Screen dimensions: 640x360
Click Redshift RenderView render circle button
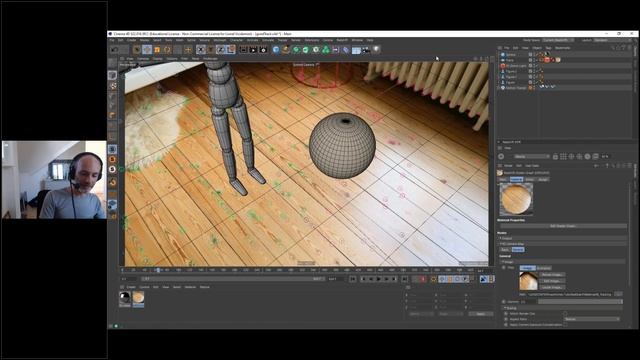click(x=501, y=156)
